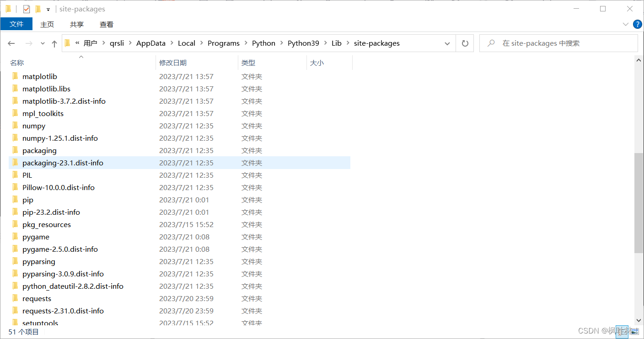This screenshot has height=339, width=644.
Task: Click AppData in the address breadcrumb
Action: click(x=151, y=43)
